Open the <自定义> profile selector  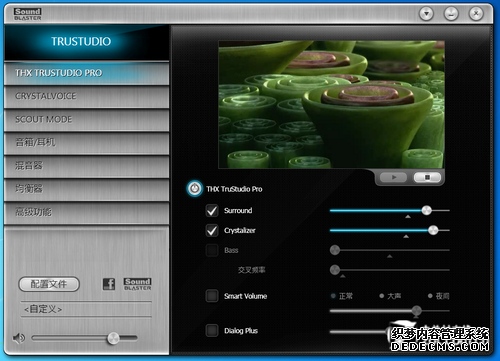pyautogui.click(x=86, y=309)
